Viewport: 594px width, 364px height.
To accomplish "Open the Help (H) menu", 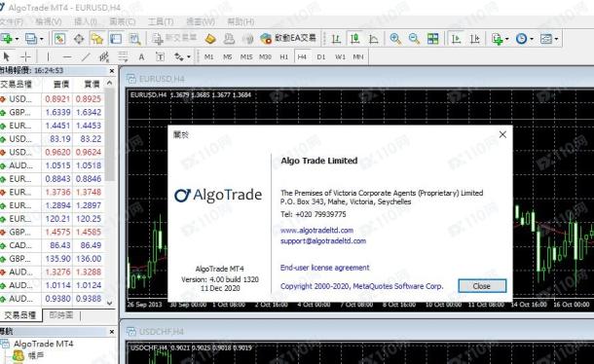I will tap(241, 21).
